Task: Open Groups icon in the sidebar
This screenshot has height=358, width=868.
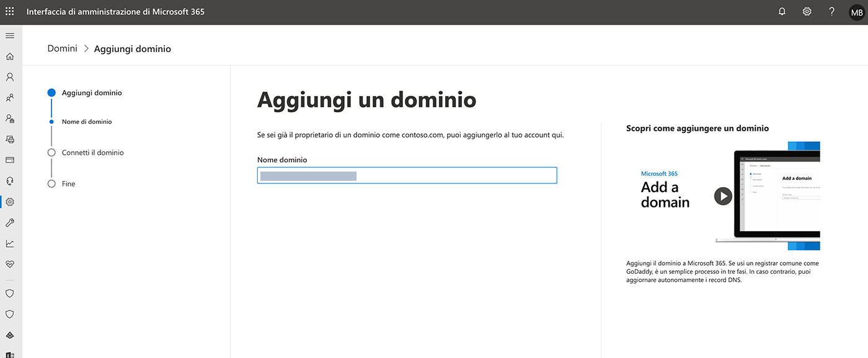Action: click(x=9, y=98)
